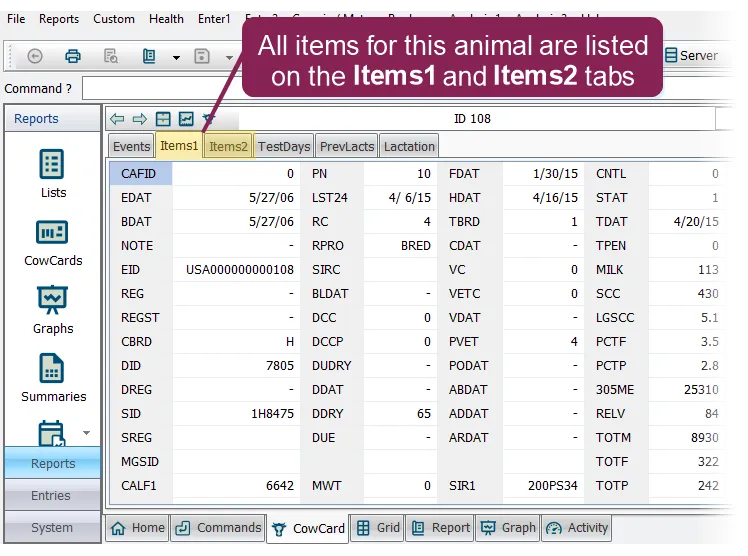Open the Health menu
Screen dimensions: 748x556
tap(166, 19)
